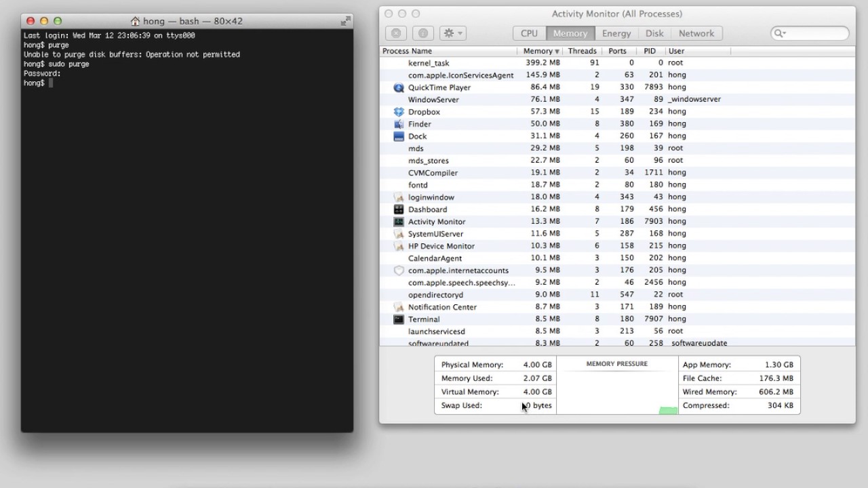The image size is (868, 488).
Task: Sort by PID column header
Action: tap(650, 51)
